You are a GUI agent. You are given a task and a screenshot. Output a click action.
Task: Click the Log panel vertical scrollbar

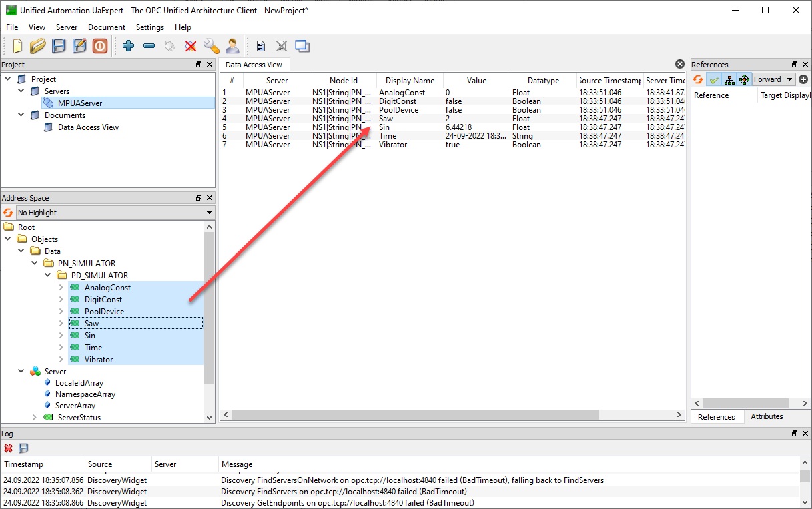click(805, 478)
